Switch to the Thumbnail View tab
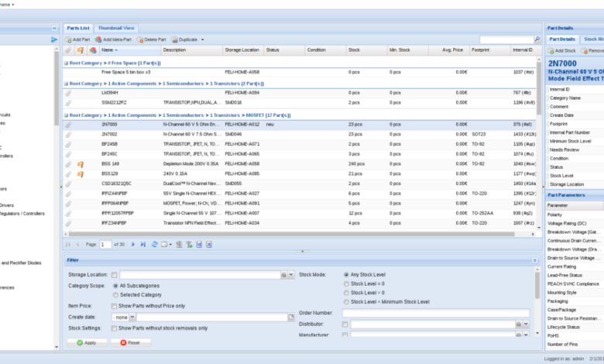Image resolution: width=604 pixels, height=364 pixels. click(116, 28)
